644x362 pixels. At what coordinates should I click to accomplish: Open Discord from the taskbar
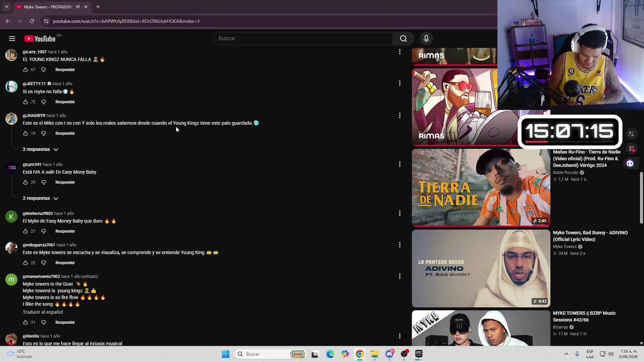(x=389, y=354)
